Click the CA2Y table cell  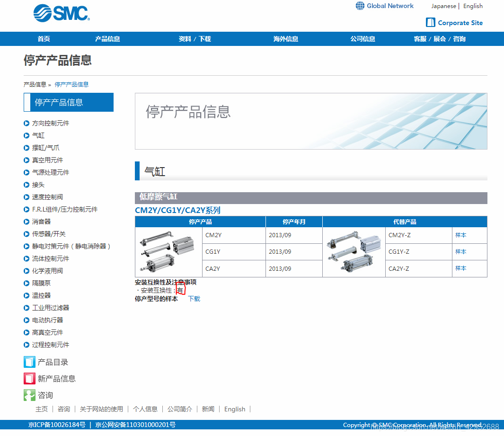[x=234, y=268]
